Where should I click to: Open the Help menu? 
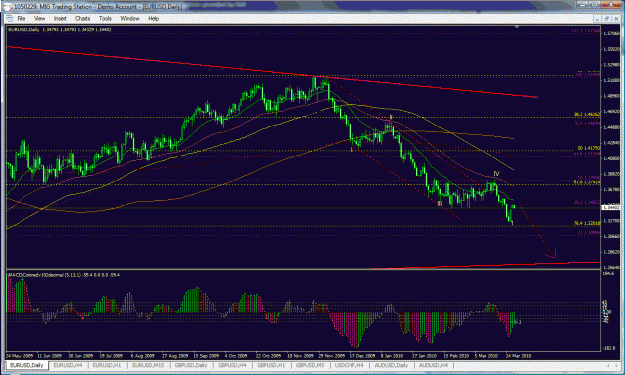coord(153,18)
